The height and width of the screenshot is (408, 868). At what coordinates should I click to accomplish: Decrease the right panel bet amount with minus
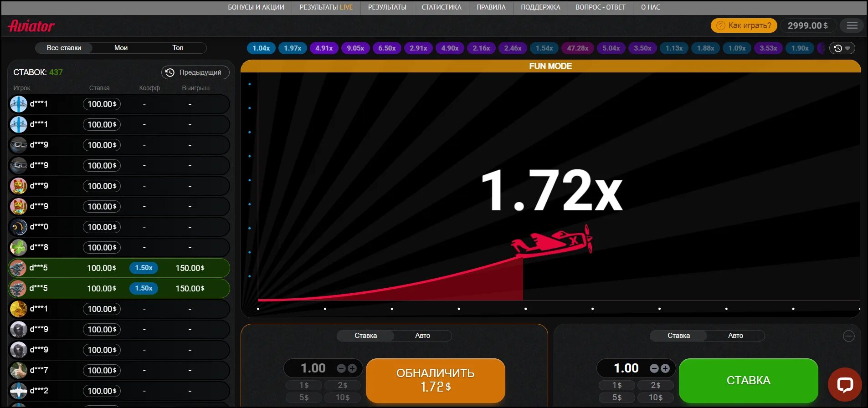[x=654, y=368]
